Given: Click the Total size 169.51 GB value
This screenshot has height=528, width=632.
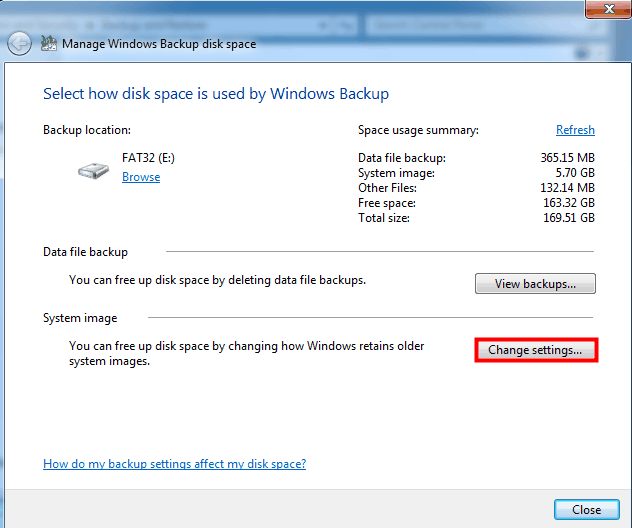Looking at the screenshot, I should pos(567,218).
